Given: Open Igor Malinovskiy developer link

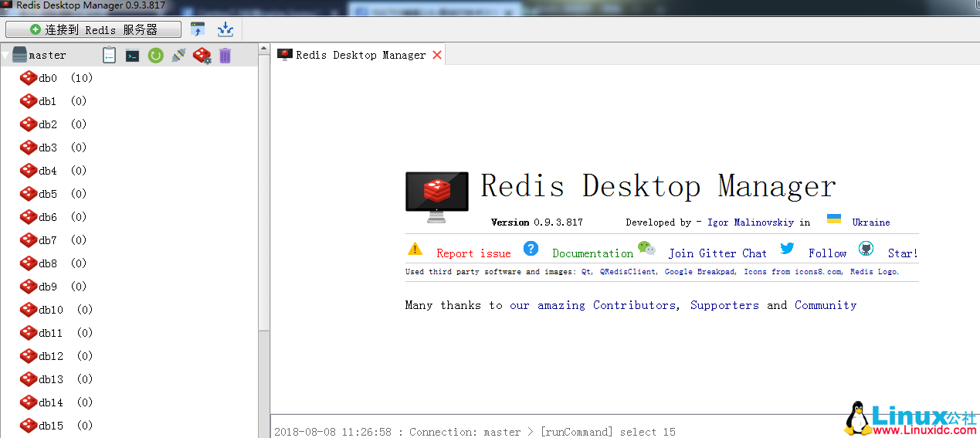Looking at the screenshot, I should pos(751,222).
